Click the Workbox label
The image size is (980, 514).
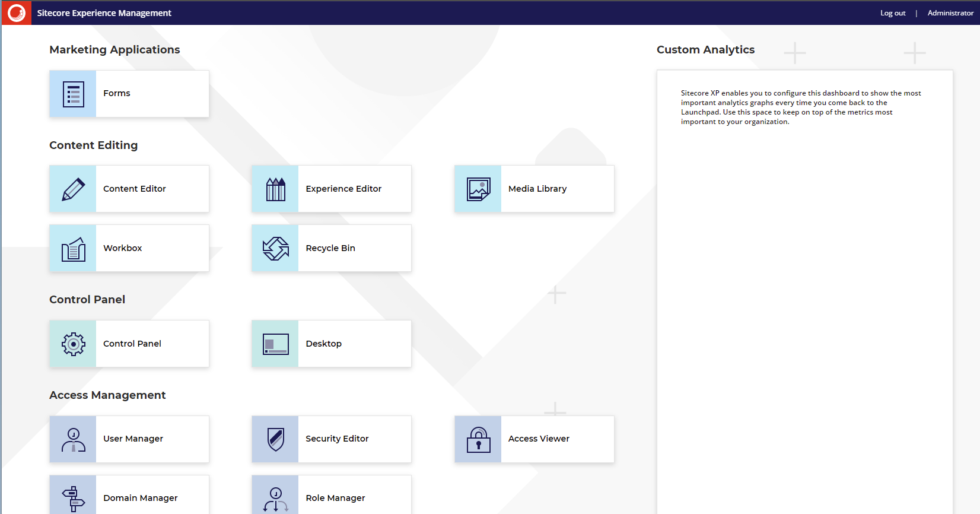[123, 248]
